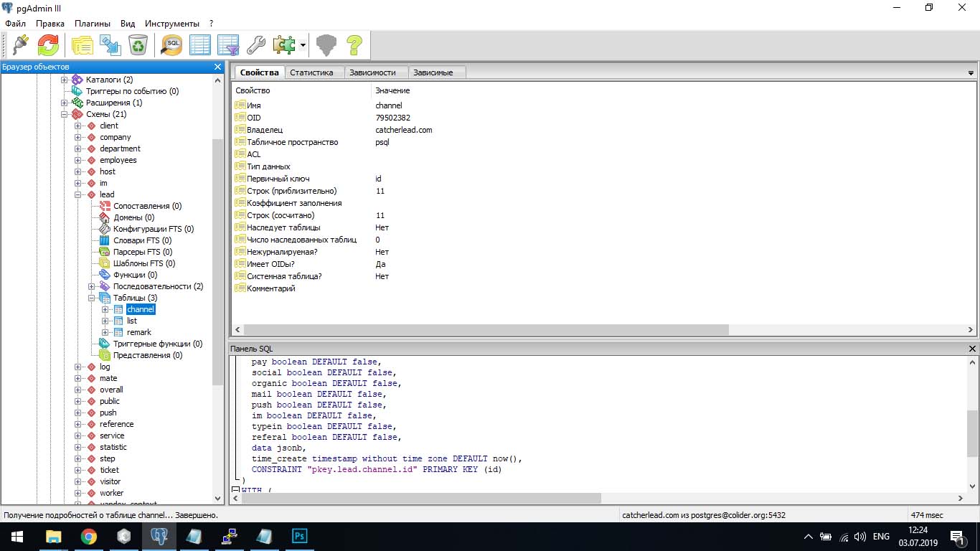Viewport: 980px width, 551px height.
Task: Click the connect to server plug icon
Action: point(20,45)
